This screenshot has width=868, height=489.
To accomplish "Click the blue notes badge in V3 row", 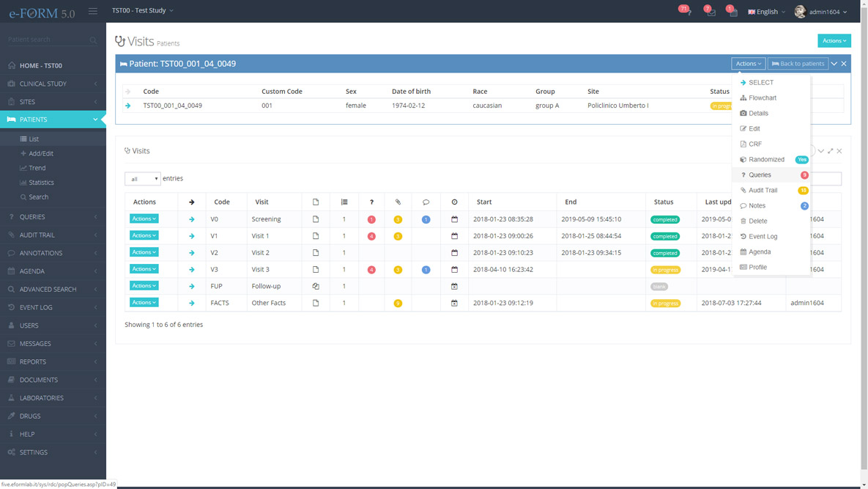I will [x=426, y=270].
